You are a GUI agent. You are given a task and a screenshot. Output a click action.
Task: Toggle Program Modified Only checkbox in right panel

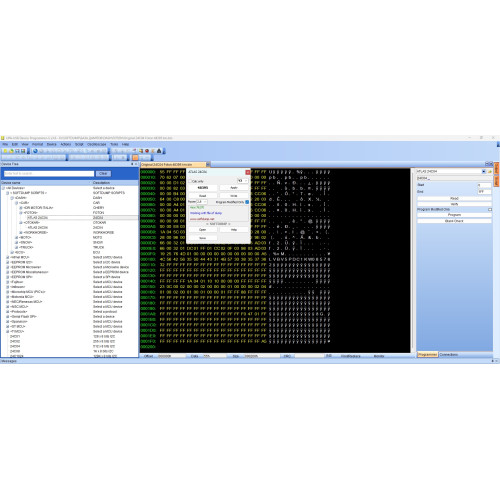490,210
